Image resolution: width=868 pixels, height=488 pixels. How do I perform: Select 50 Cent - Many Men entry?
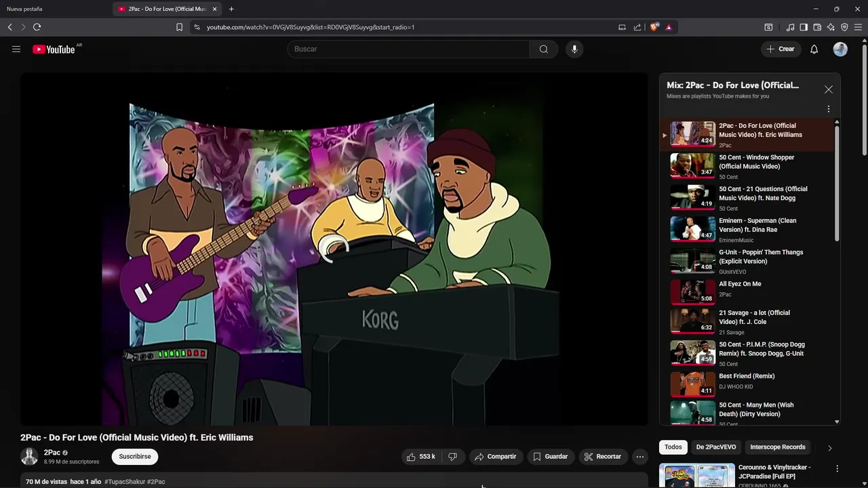tap(746, 413)
